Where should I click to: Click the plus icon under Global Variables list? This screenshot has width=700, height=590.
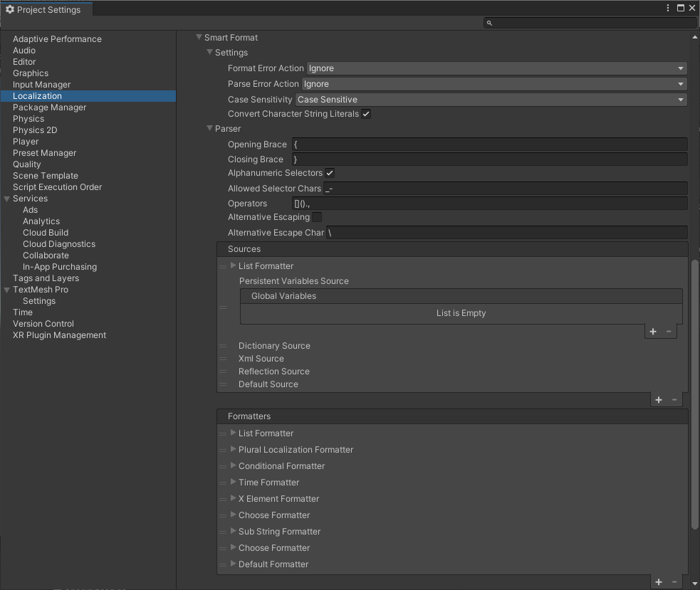pyautogui.click(x=652, y=331)
